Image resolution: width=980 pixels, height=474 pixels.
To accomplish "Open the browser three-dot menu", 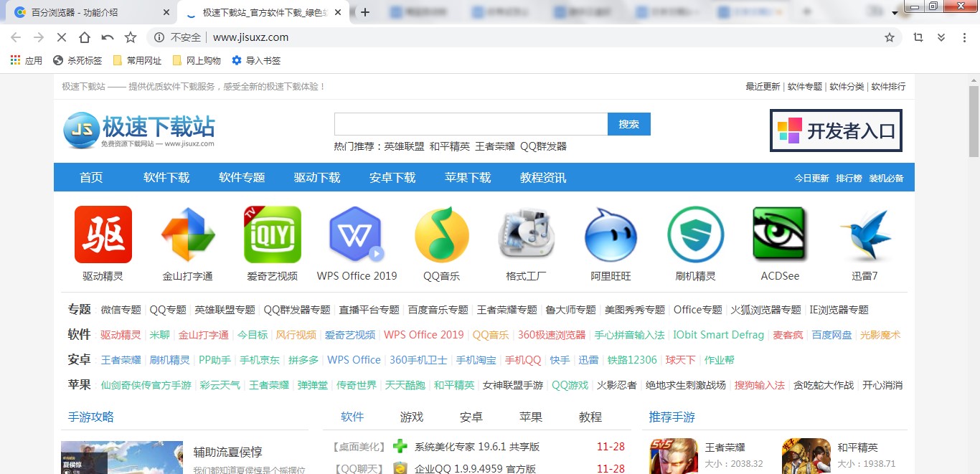I will 964,36.
